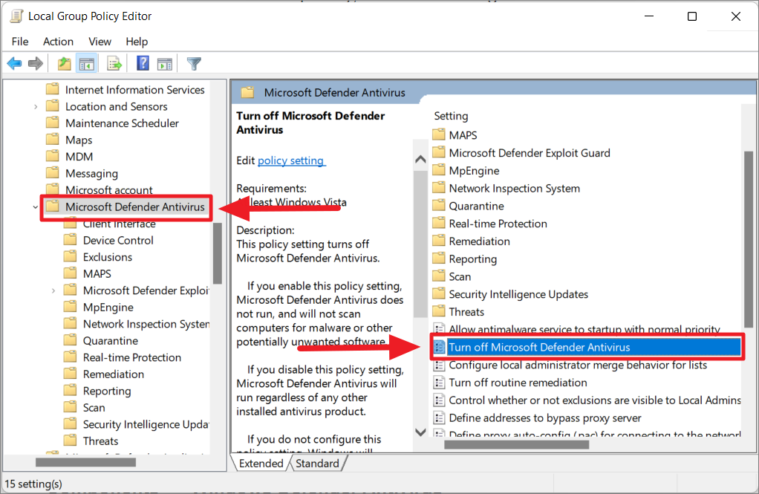Click the folder icon next to MpEngine in settings list
Screen dimensions: 759x494
439,170
